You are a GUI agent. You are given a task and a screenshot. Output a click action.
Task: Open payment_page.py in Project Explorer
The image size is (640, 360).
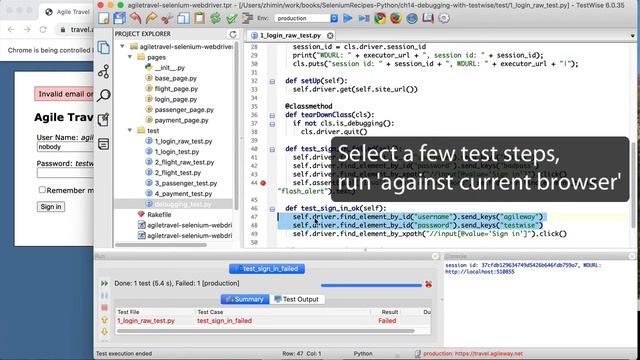point(181,120)
